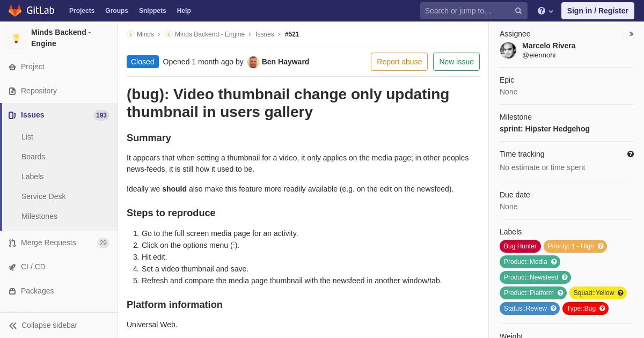Open the Projects menu in top navigation
The height and width of the screenshot is (338, 644).
[82, 11]
